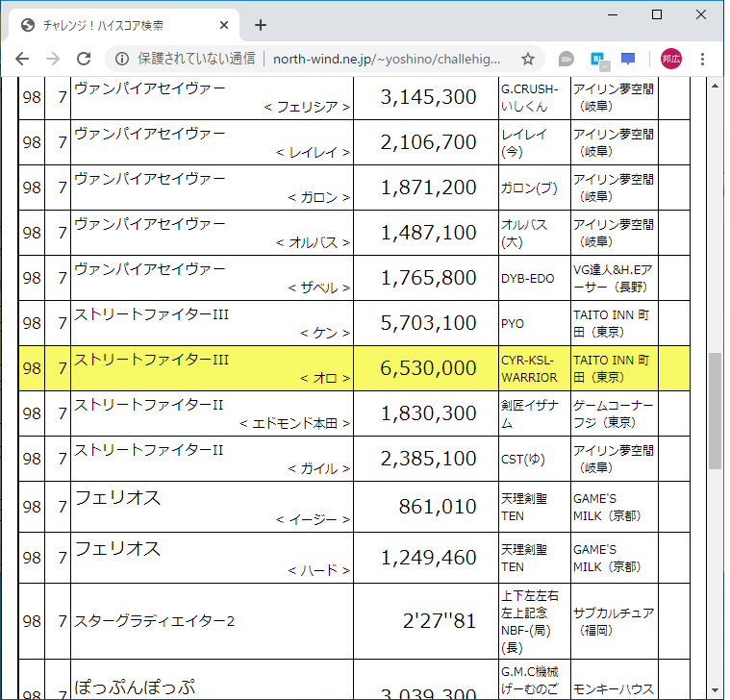Click player name レイレイ(今)
Viewport: 730px width, 700px height.
(x=524, y=142)
